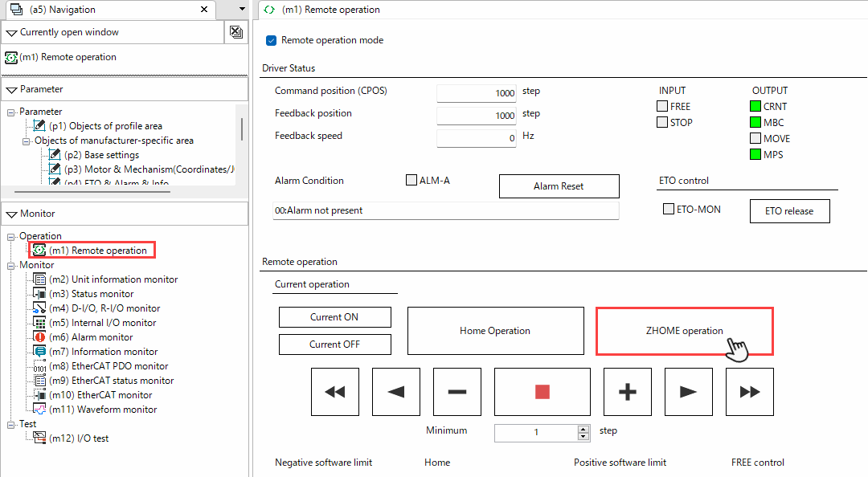This screenshot has height=477, width=868.
Task: Decrease the Minimum step spinner
Action: (x=583, y=437)
